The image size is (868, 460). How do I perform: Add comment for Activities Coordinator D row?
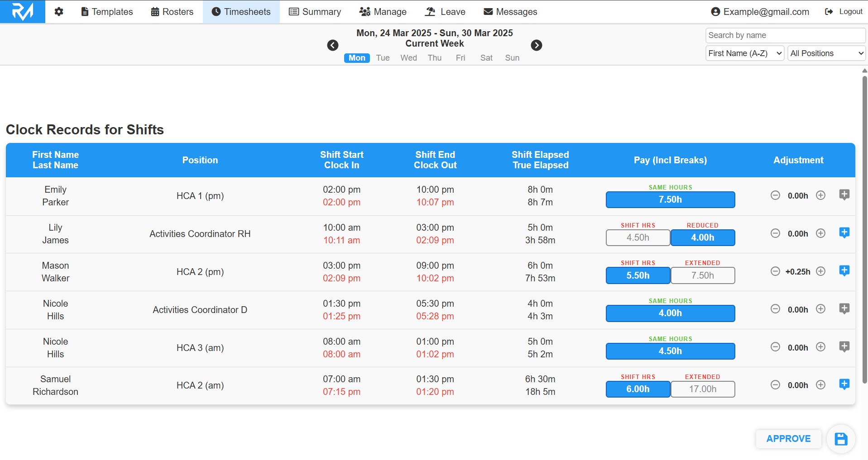(844, 309)
